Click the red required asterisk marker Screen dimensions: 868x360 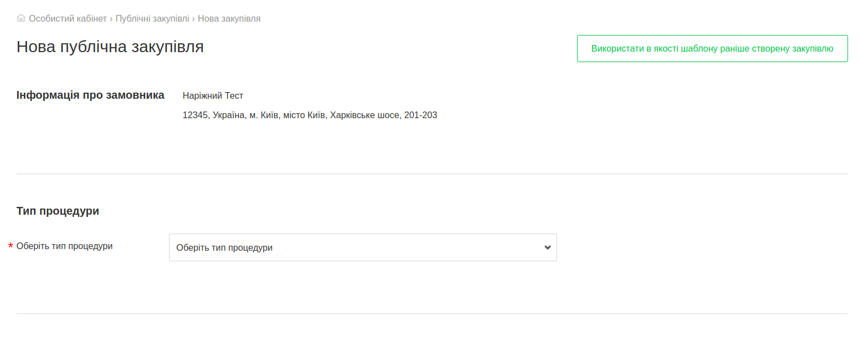11,246
